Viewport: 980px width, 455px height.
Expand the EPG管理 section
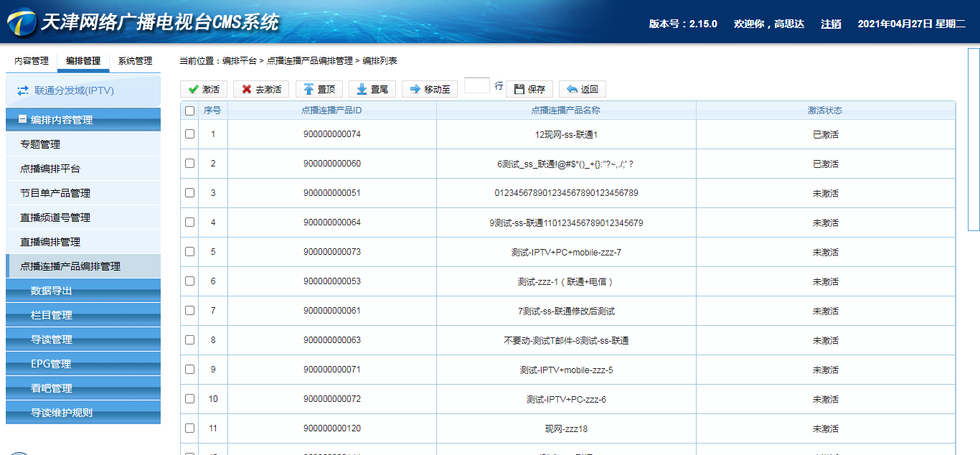pyautogui.click(x=83, y=364)
